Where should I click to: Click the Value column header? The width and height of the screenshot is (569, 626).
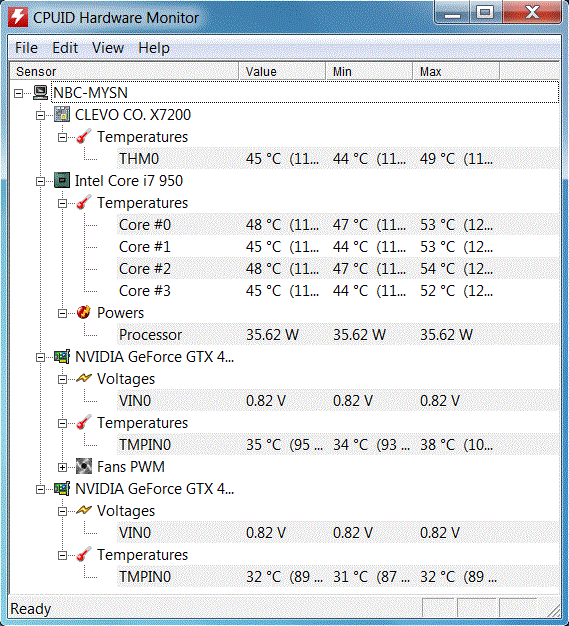point(282,71)
